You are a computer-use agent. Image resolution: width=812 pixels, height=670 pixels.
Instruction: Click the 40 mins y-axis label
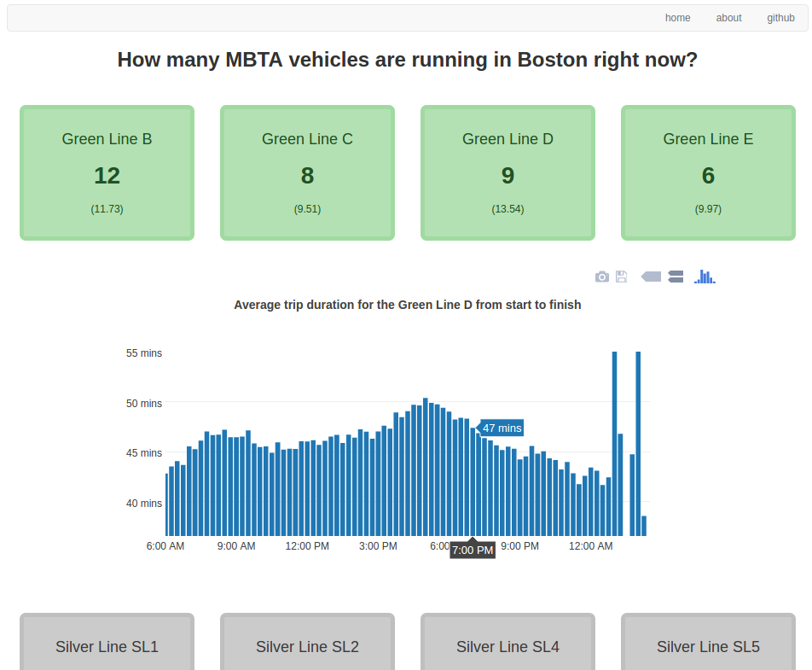click(x=144, y=504)
